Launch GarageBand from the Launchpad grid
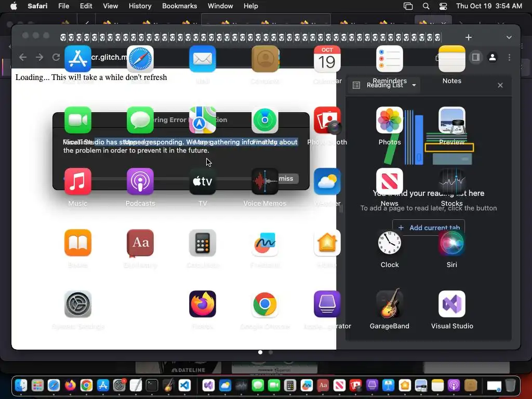The height and width of the screenshot is (399, 532). click(x=390, y=304)
